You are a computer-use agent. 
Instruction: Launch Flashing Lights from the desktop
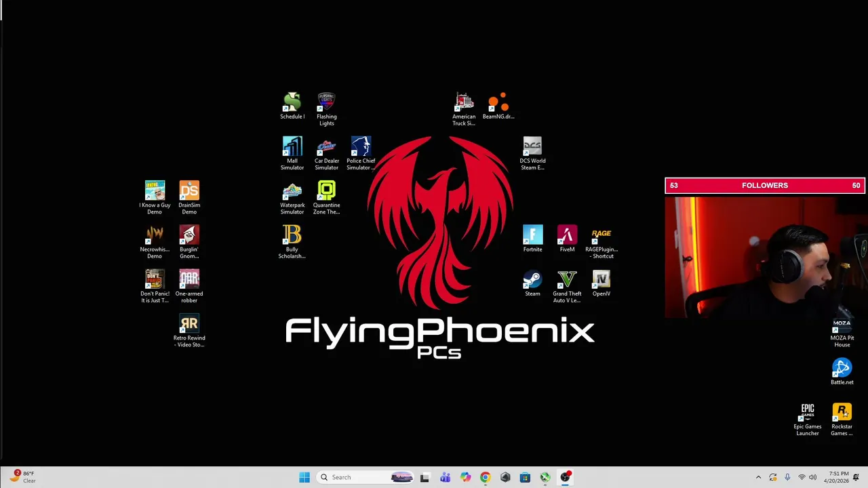point(326,109)
